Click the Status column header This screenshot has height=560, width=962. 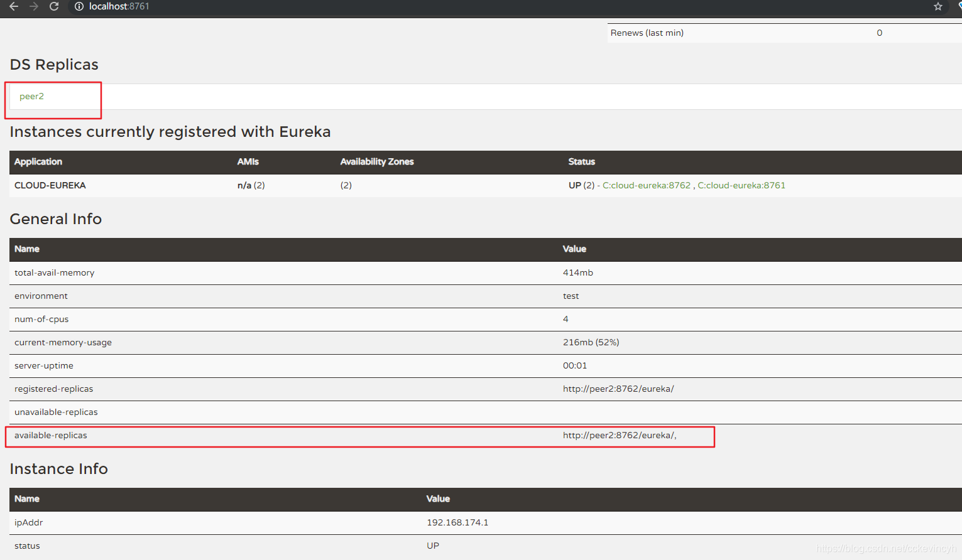[x=582, y=161]
